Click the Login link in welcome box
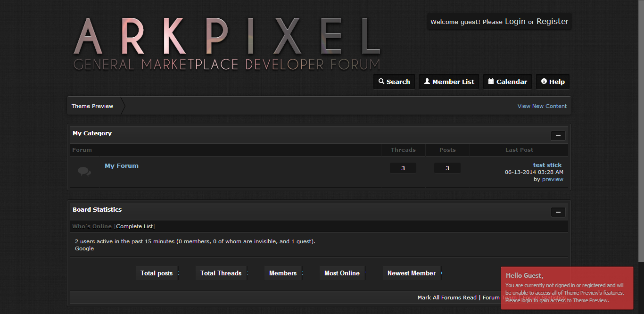The image size is (644, 314). pos(515,21)
